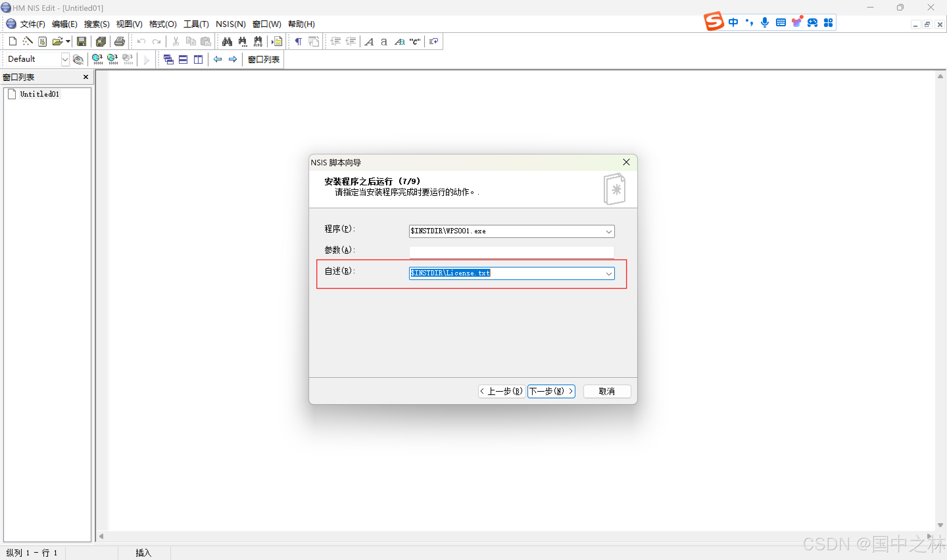Click the quote text "c" icon
Screen dimensions: 947x560
415,41
